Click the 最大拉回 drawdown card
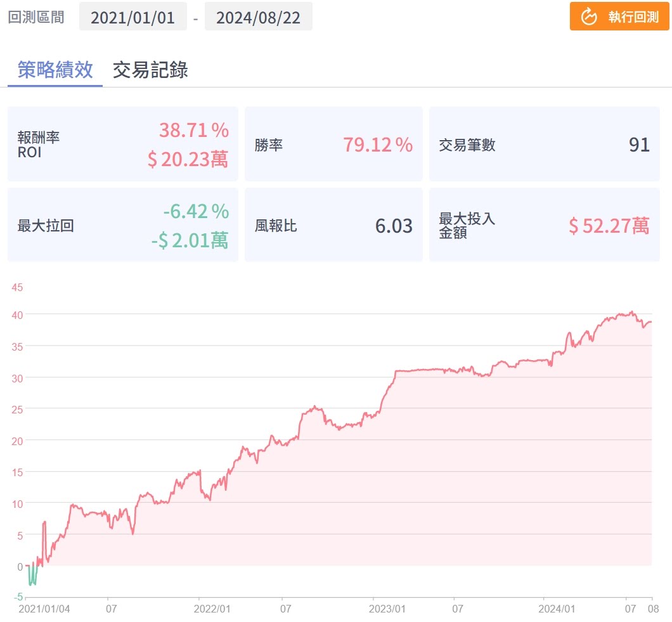 pos(122,224)
